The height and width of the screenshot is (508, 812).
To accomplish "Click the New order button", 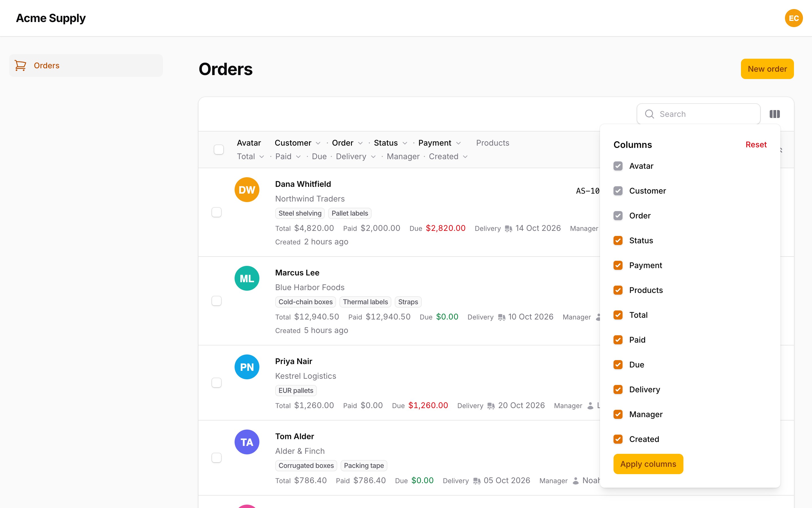I will tap(767, 69).
